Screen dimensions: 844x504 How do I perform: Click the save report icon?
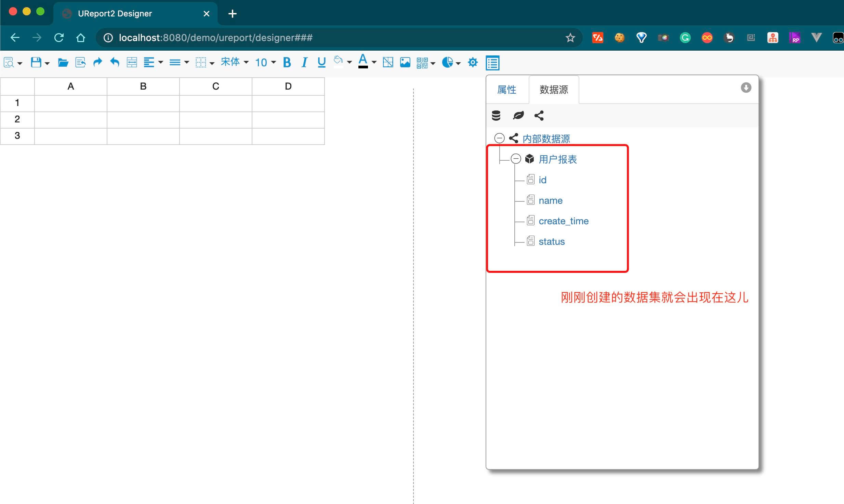coord(36,63)
